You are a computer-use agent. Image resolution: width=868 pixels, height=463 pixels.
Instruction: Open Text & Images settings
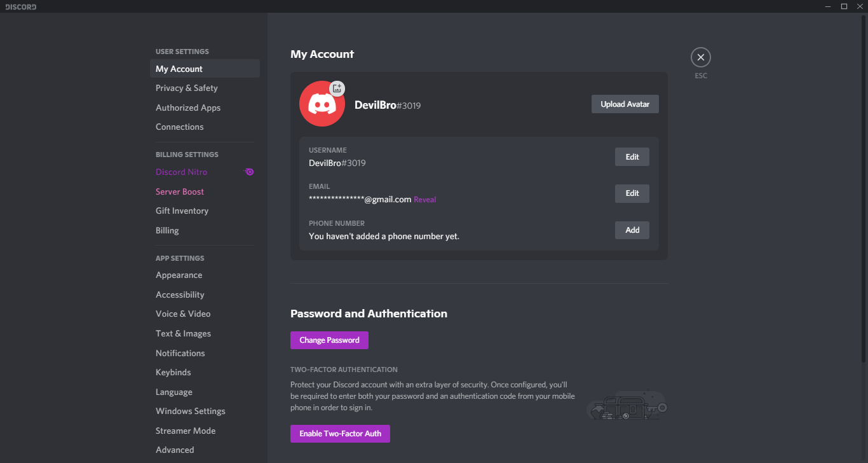click(205, 333)
